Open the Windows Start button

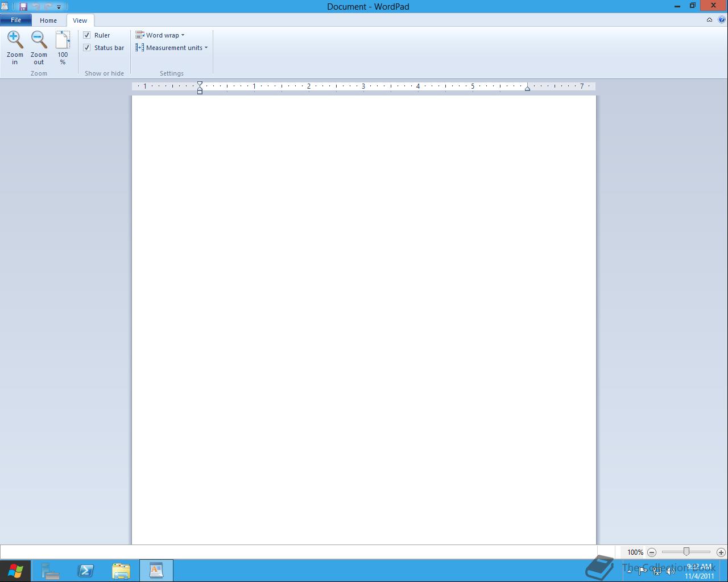point(15,571)
